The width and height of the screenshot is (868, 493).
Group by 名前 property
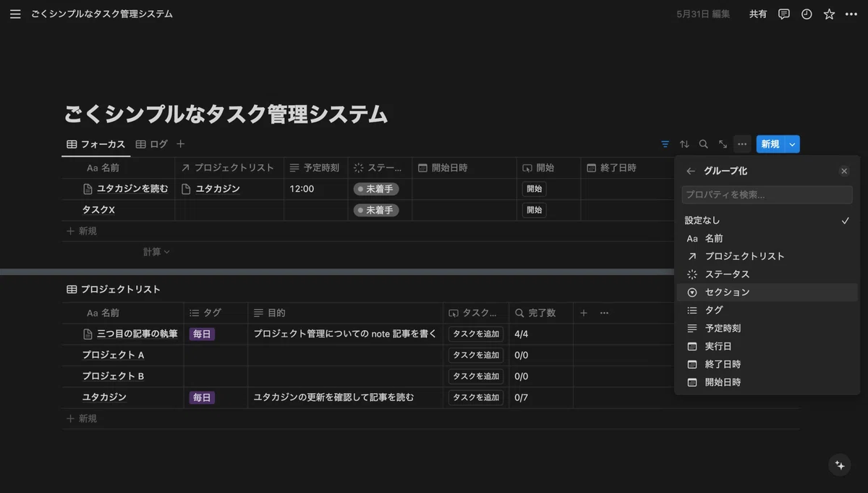[767, 238]
